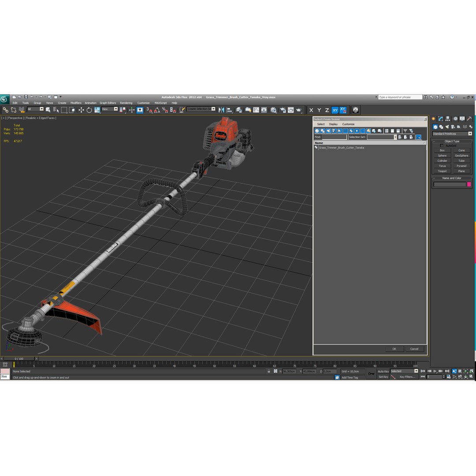
Task: Select the Cameras category in Create panel
Action: pyautogui.click(x=453, y=127)
